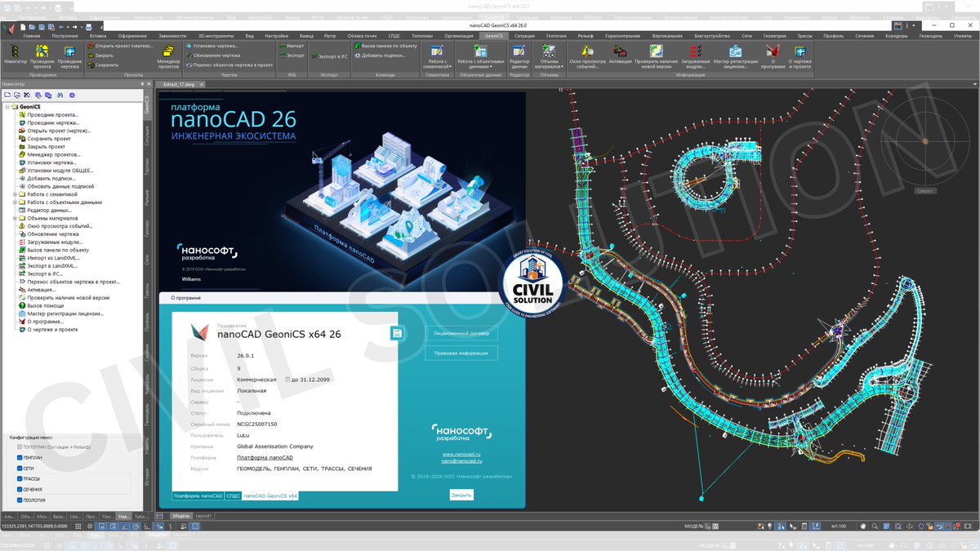The height and width of the screenshot is (551, 980).
Task: Click the Активация ribbon icon
Action: click(x=621, y=53)
